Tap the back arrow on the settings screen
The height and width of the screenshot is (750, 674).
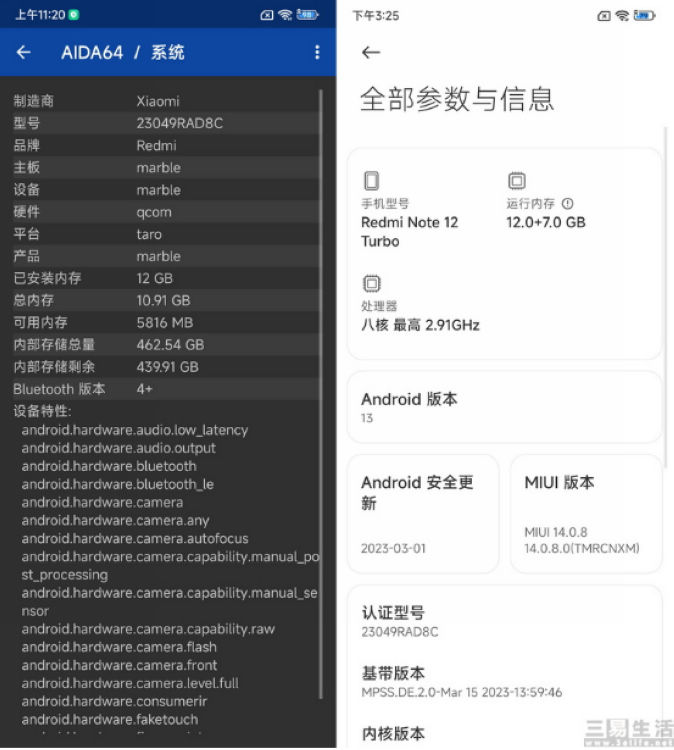(371, 52)
